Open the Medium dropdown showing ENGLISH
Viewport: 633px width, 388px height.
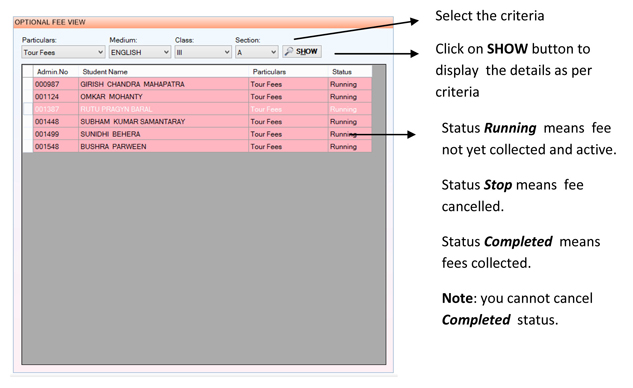pyautogui.click(x=140, y=52)
